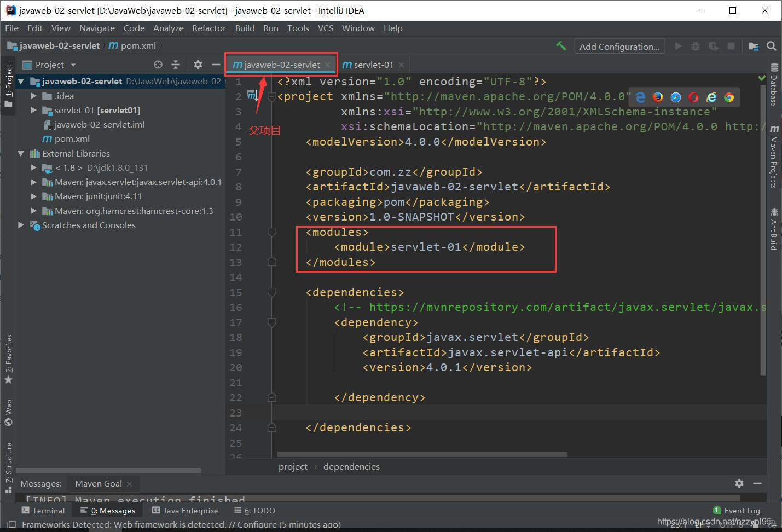Screen dimensions: 782x532
Task: Fold the project tag at line 2
Action: point(271,97)
